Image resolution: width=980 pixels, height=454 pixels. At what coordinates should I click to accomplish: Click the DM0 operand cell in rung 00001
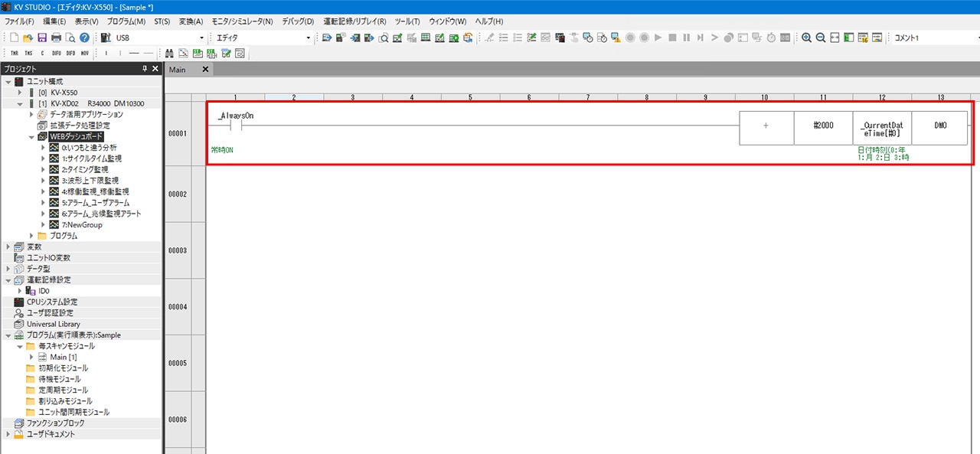(x=939, y=126)
